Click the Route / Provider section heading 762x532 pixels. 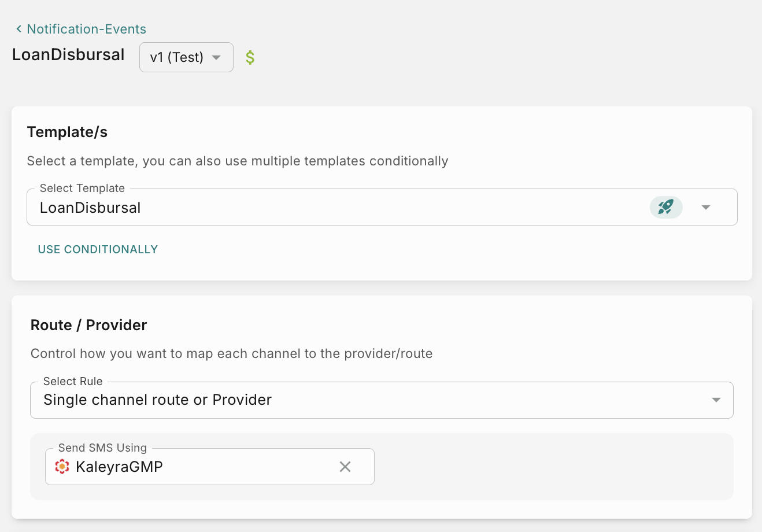(88, 325)
